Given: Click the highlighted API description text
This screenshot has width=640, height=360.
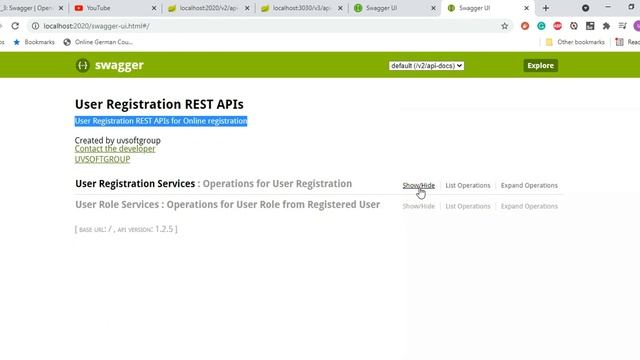Looking at the screenshot, I should (161, 121).
